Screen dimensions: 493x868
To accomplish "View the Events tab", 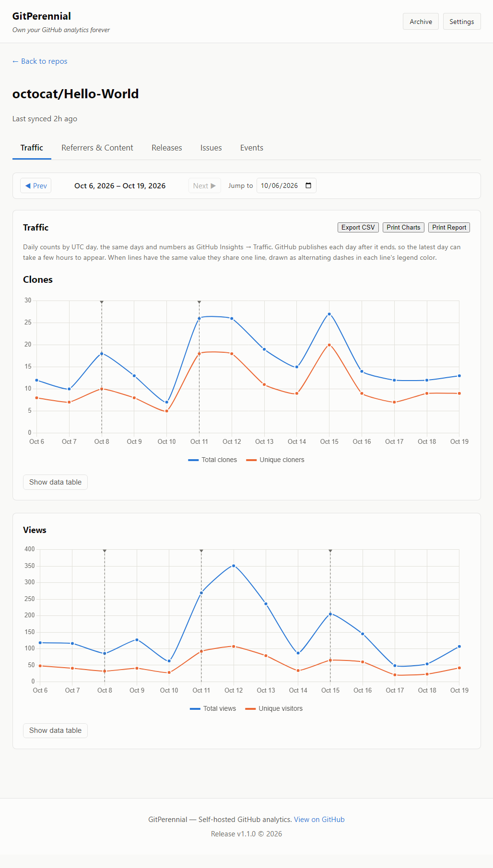I will [252, 148].
